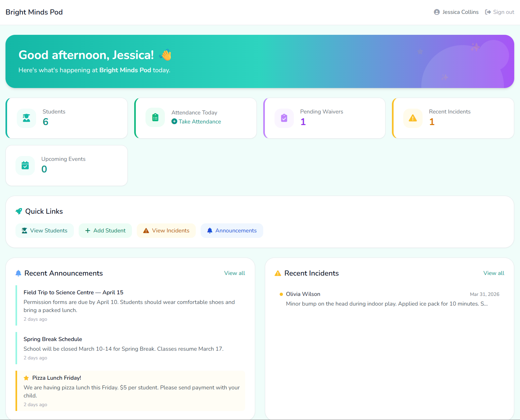520x420 pixels.
Task: Click View all under Recent Announcements
Action: pos(234,273)
